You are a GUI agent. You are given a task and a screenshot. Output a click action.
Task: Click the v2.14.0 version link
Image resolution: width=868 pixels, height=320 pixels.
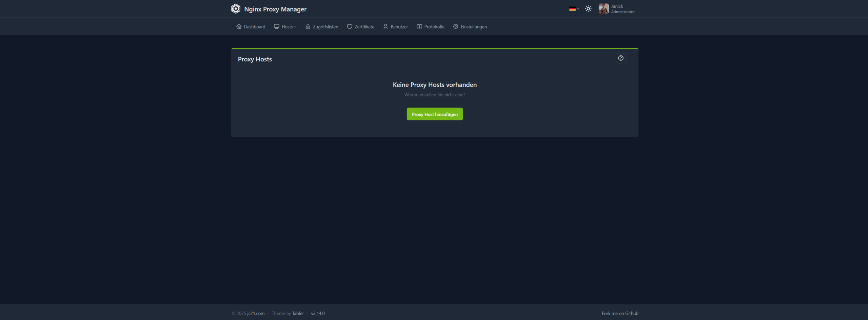[318, 314]
